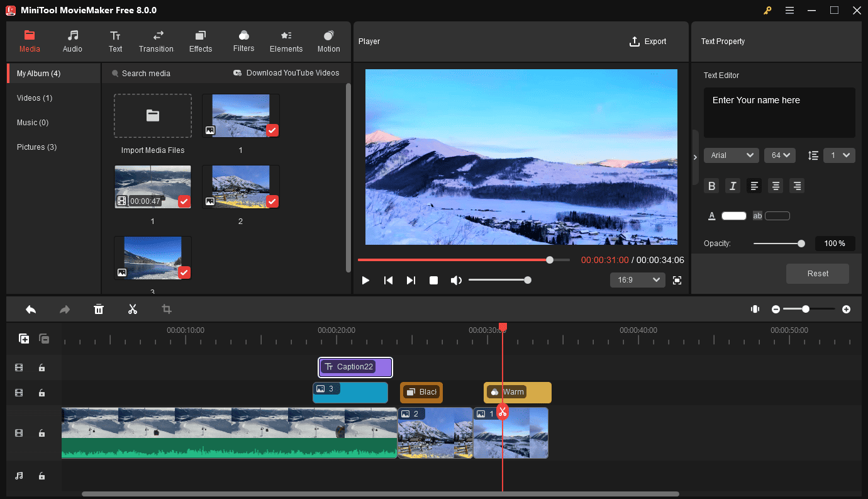The width and height of the screenshot is (868, 499).
Task: Reset the text properties
Action: [x=817, y=273]
